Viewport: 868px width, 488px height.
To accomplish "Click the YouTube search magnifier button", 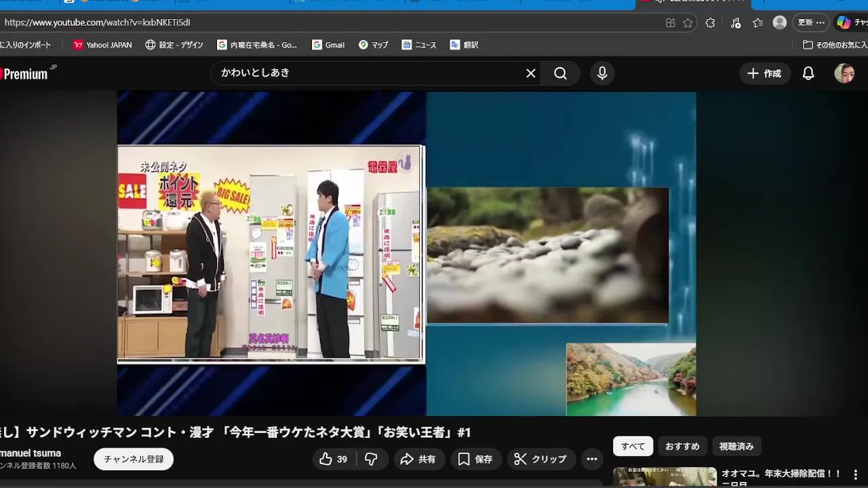I will pyautogui.click(x=560, y=73).
